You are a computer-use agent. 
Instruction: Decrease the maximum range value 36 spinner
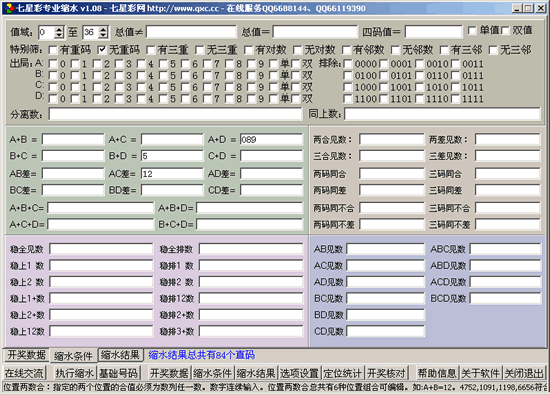point(103,35)
